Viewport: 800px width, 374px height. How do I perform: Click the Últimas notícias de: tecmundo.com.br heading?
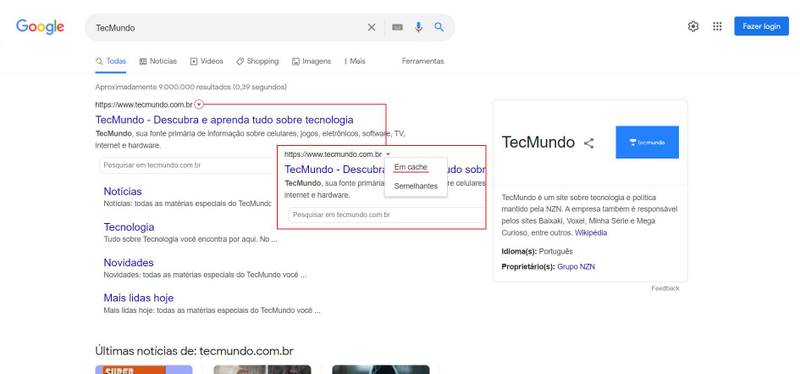pos(194,351)
